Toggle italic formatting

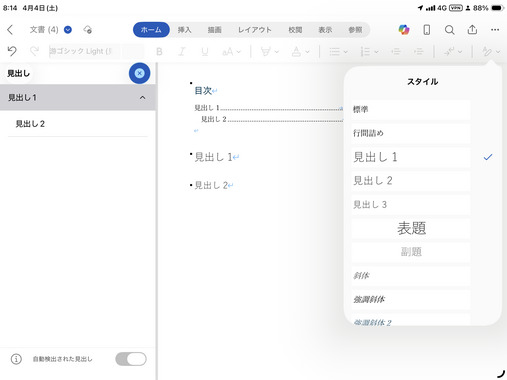pos(182,51)
